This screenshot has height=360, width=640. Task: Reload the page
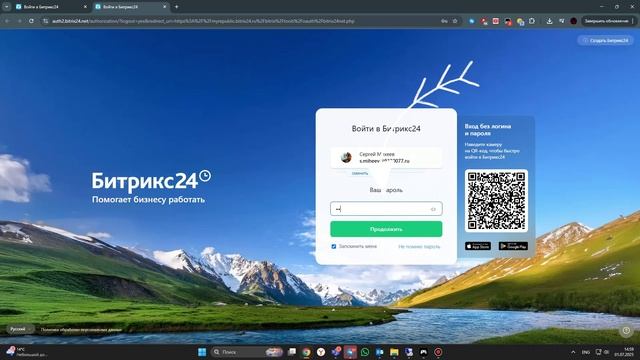(31, 21)
